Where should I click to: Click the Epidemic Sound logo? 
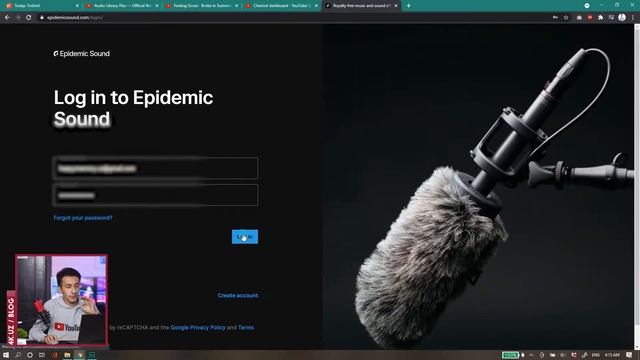click(x=82, y=53)
